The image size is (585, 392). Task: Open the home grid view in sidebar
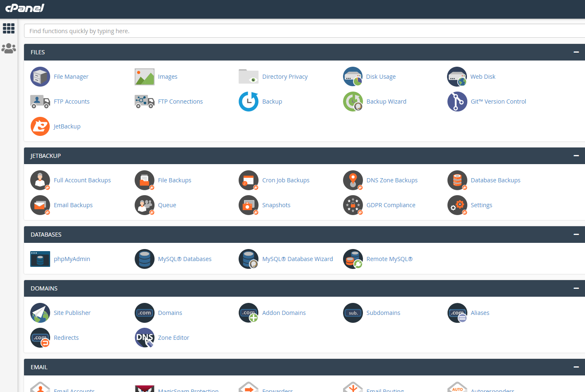click(9, 28)
